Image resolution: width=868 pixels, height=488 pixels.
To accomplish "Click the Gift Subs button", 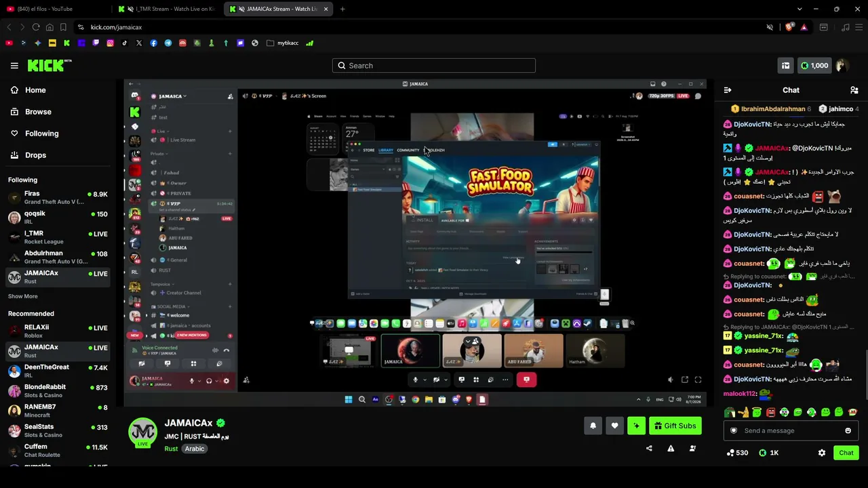I will coord(674,426).
